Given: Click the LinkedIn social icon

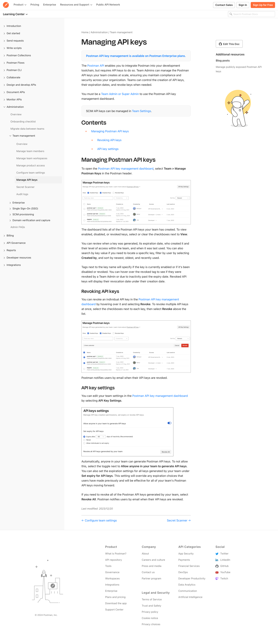Looking at the screenshot, I should click(217, 560).
